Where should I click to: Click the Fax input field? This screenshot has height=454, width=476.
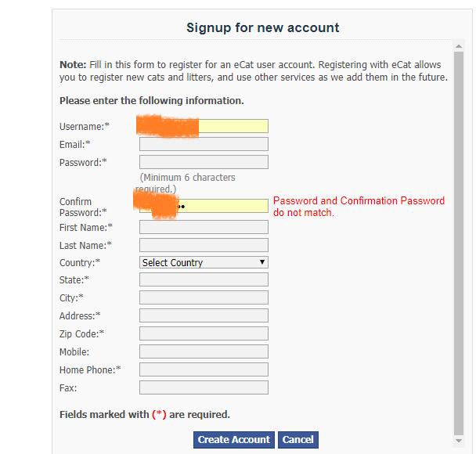204,387
